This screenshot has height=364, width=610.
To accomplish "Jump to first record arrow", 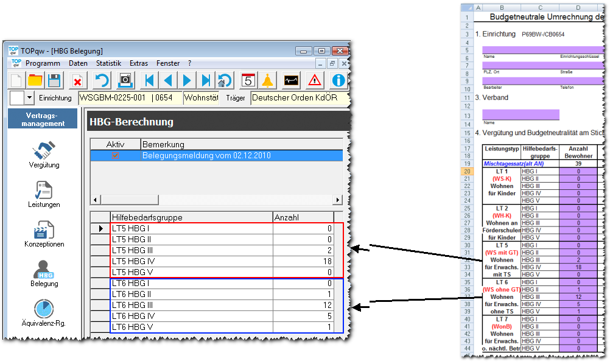I will 148,80.
